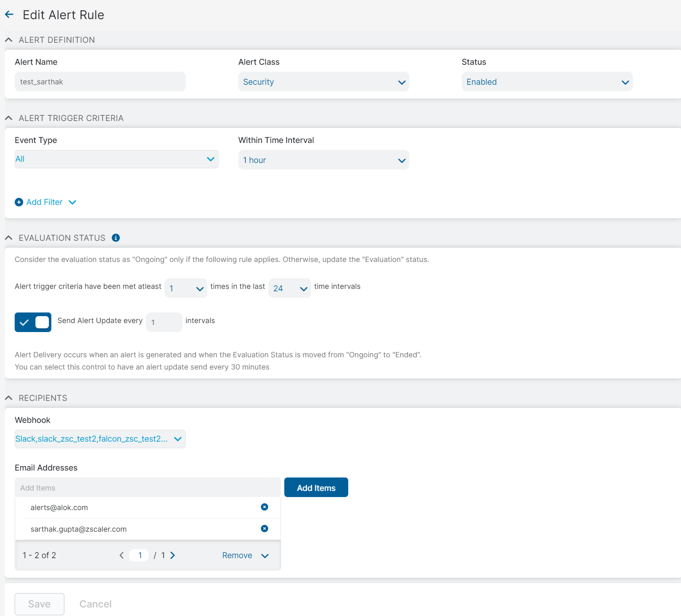Viewport: 681px width, 616px height.
Task: Open the Alert Class dropdown
Action: click(x=323, y=82)
